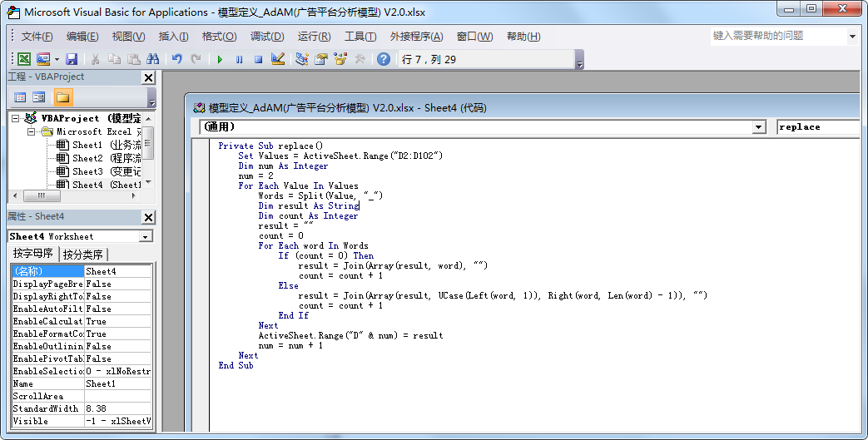Image resolution: width=868 pixels, height=440 pixels.
Task: Open the Sheet4 Worksheet object dropdown
Action: coord(146,237)
